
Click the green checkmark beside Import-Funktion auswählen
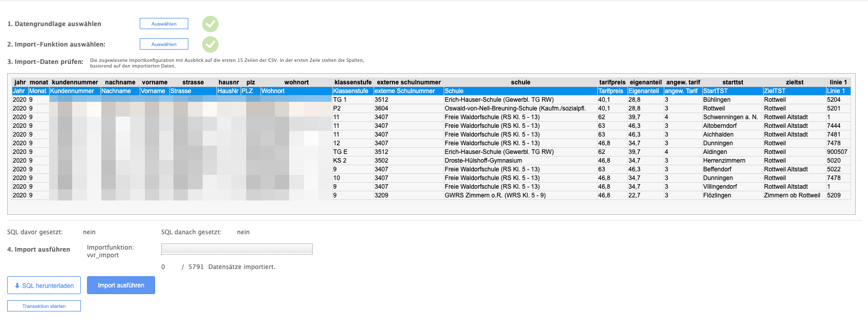click(210, 44)
